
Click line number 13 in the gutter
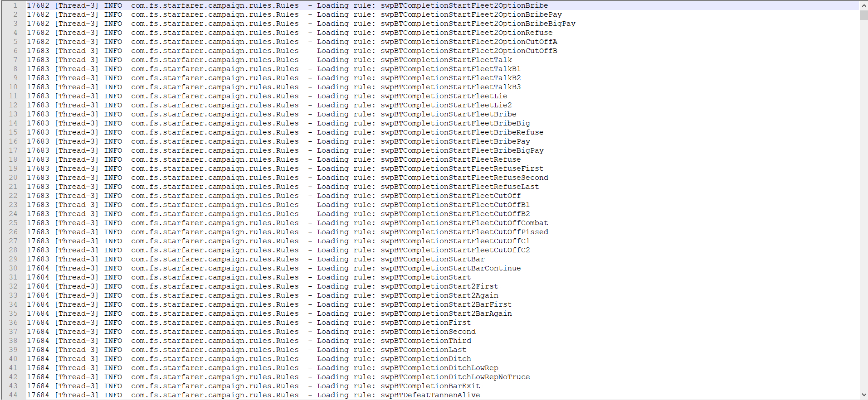(13, 114)
